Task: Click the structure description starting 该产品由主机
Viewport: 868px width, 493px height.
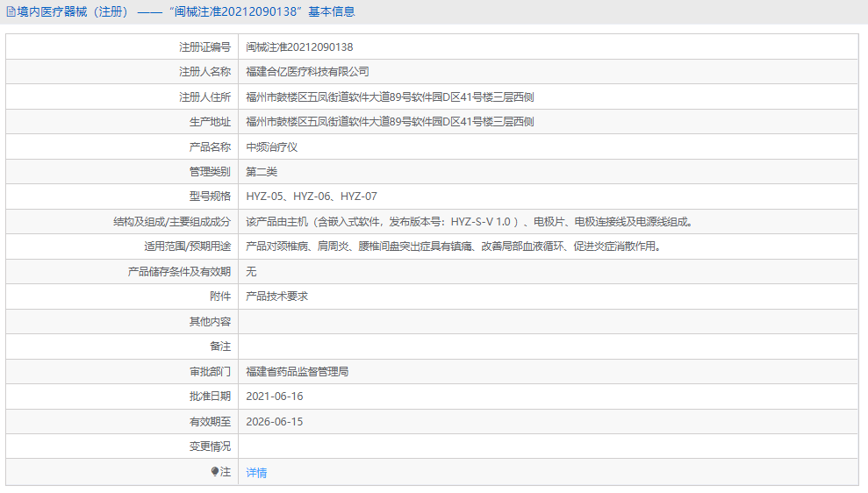Action: [x=470, y=222]
